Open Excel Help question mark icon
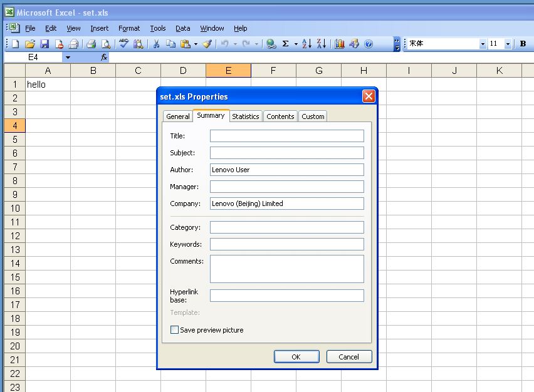This screenshot has height=392, width=534. tap(369, 44)
